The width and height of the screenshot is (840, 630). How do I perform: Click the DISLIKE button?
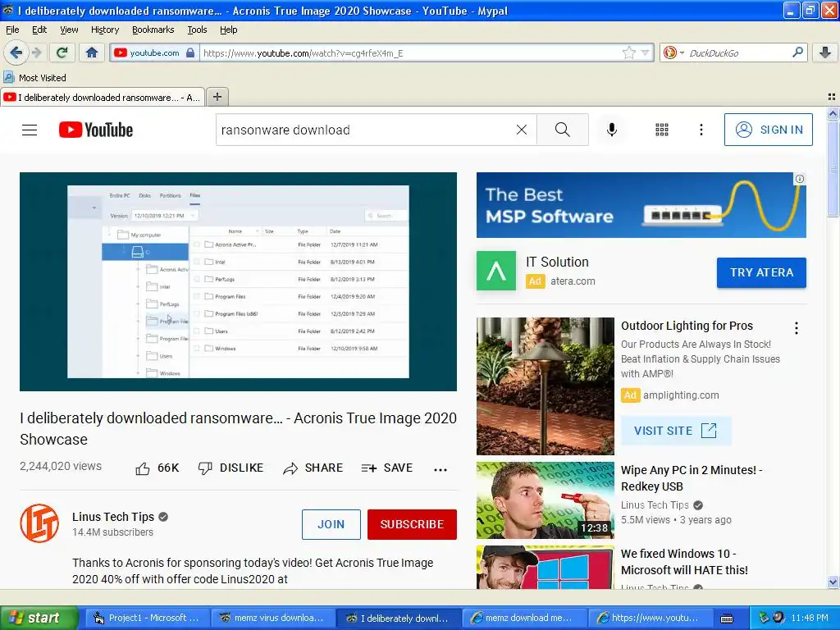(231, 468)
